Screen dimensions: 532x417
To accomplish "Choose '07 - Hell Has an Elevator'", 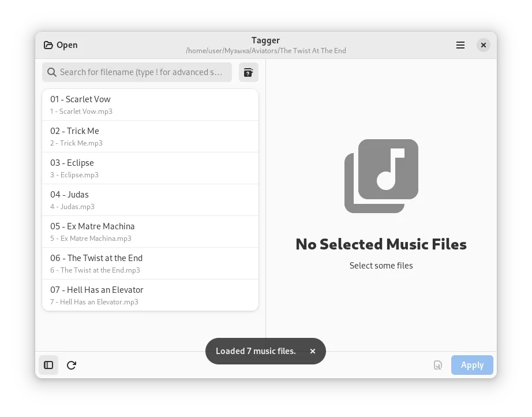I will 150,295.
